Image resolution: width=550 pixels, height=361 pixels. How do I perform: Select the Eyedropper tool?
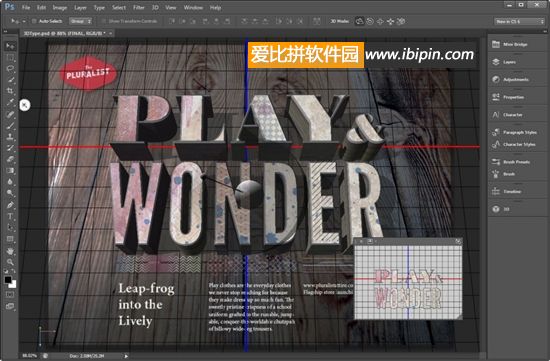[x=10, y=103]
